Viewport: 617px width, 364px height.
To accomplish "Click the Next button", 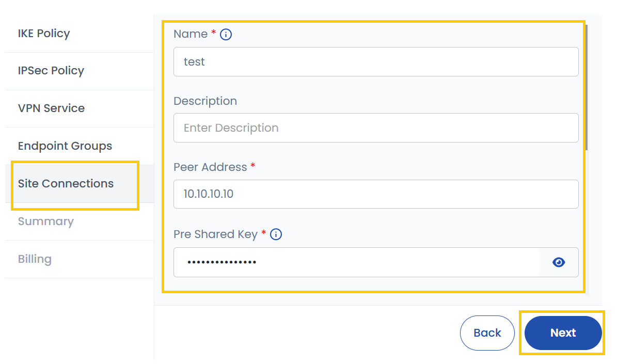I will click(563, 333).
